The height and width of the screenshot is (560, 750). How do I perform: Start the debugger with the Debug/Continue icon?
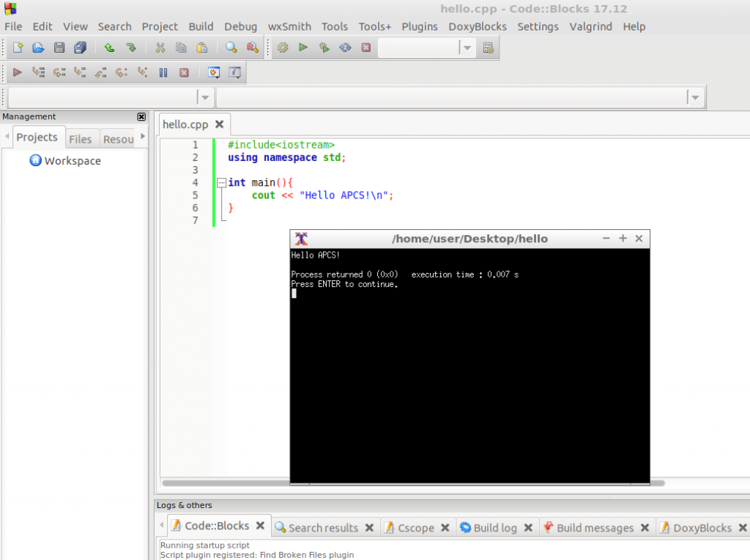point(18,72)
